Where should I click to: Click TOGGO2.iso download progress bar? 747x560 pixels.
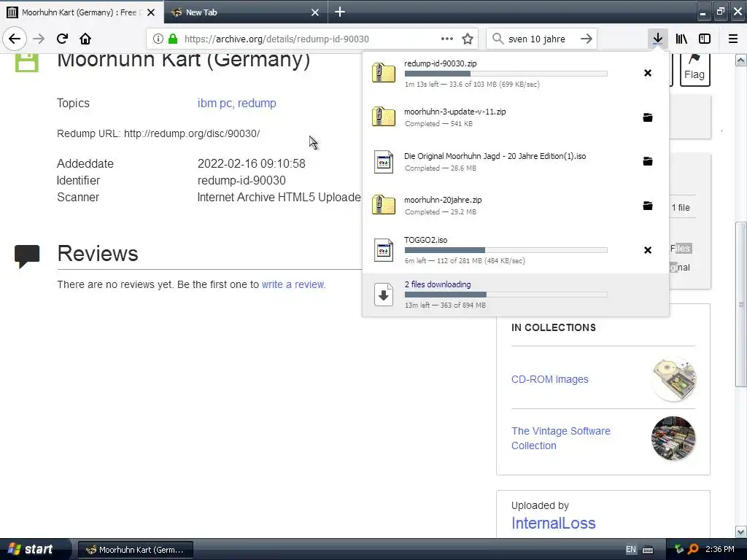tap(506, 250)
